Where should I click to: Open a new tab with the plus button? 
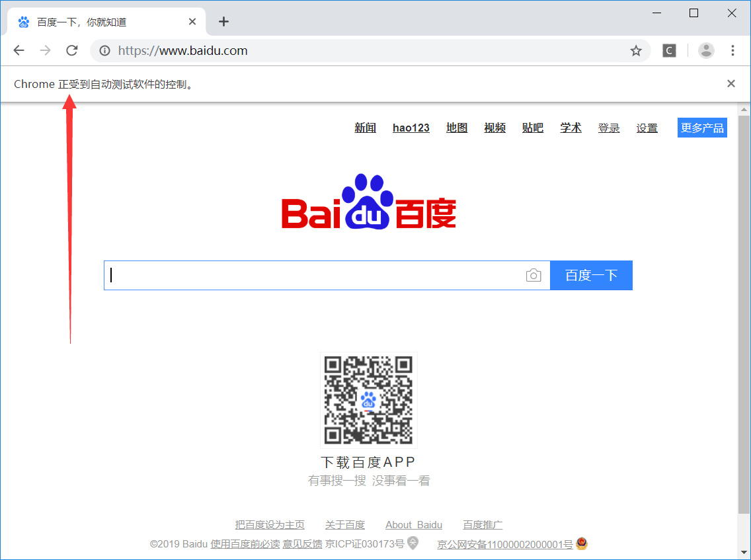click(x=223, y=22)
